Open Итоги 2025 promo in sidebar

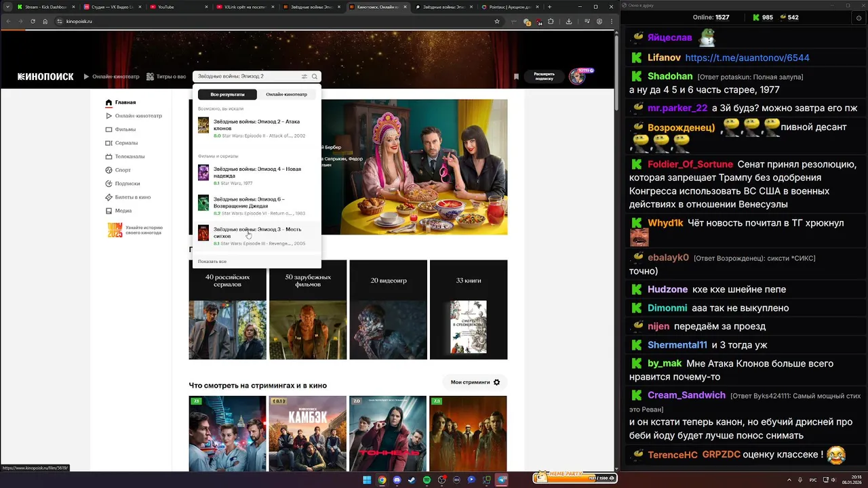[x=135, y=230]
